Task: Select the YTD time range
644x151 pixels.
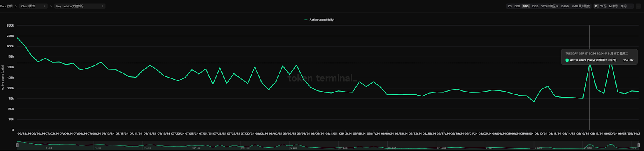Action: 550,6
